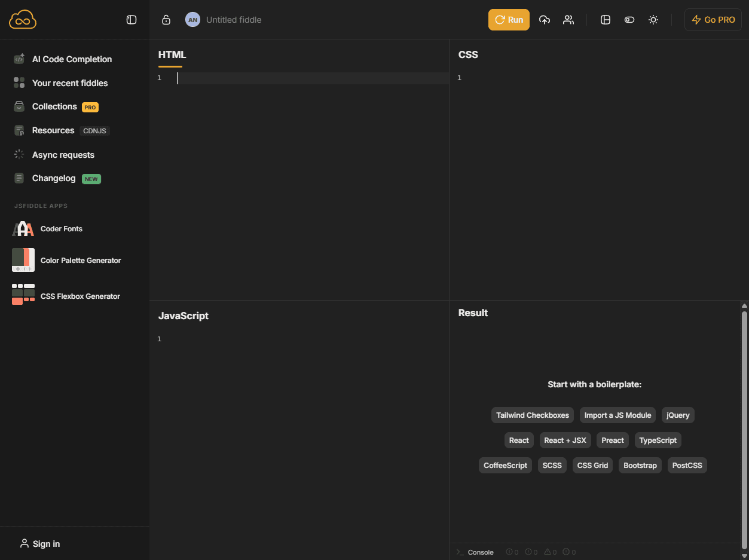
Task: Collapse the sidebar with the panel icon
Action: point(132,20)
